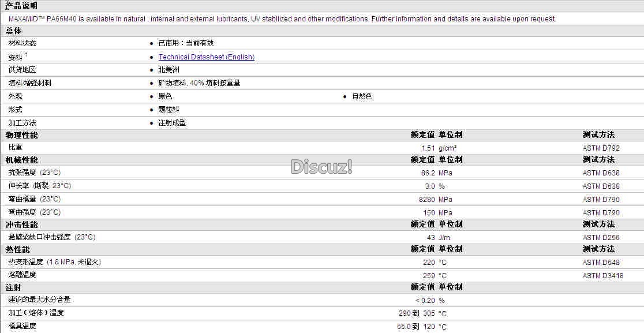
Task: Click the 冲击性能 section header
Action: [21, 225]
